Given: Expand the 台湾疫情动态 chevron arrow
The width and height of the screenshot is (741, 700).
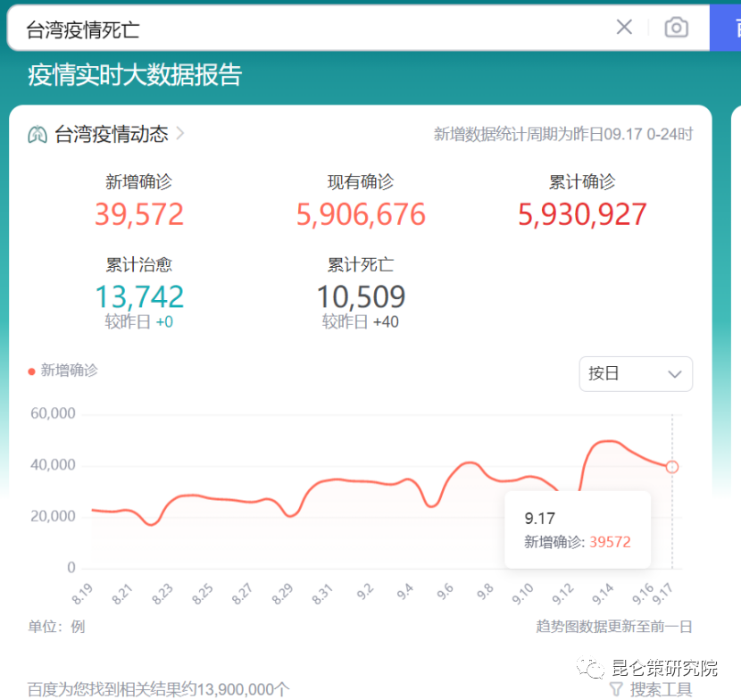Looking at the screenshot, I should pyautogui.click(x=180, y=134).
